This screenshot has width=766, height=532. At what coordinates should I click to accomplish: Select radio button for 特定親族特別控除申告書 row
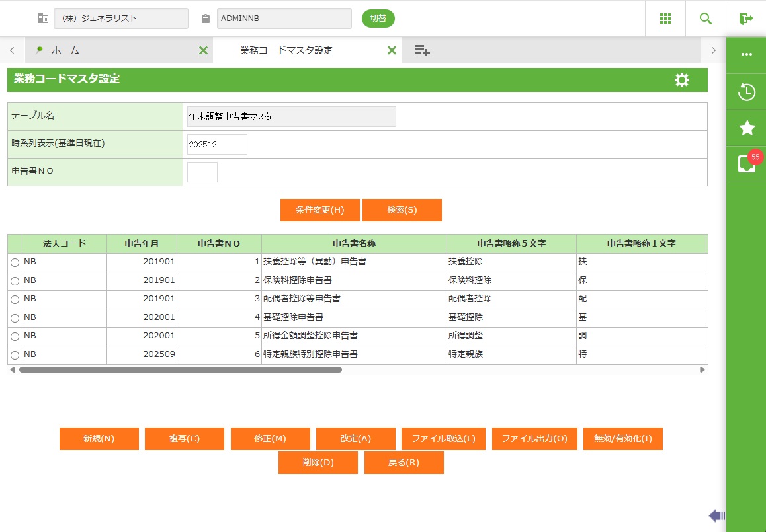point(15,355)
